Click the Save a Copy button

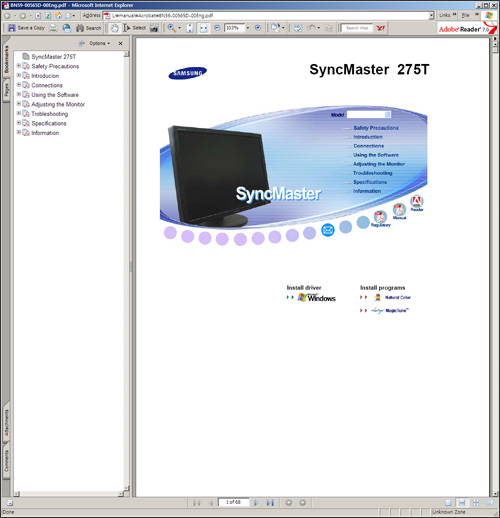coord(26,28)
